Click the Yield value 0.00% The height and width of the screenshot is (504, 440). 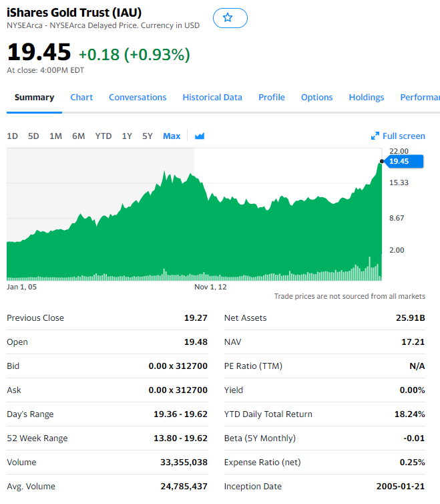(x=413, y=390)
